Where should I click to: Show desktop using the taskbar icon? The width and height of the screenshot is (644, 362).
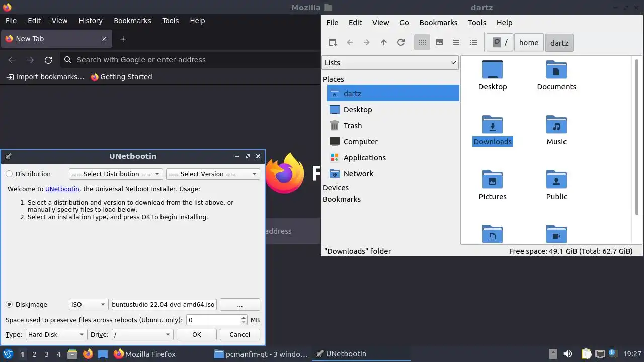click(x=103, y=354)
